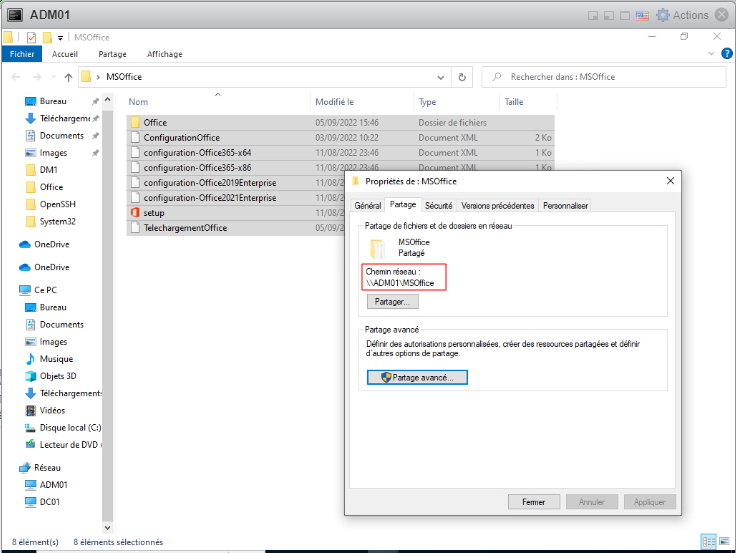Screen dimensions: 736x553
Task: Click the Actions gear icon in ADM01 console
Action: click(x=662, y=15)
